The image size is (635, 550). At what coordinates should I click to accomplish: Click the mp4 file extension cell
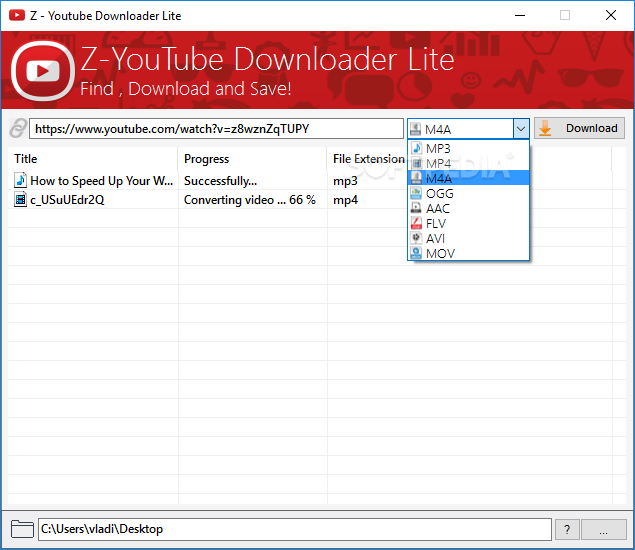point(345,200)
